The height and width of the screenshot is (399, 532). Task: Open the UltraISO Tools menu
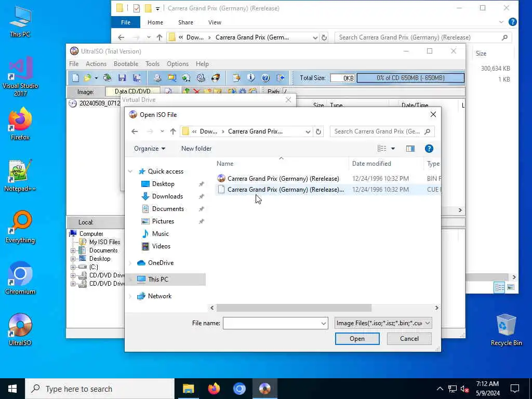point(152,64)
